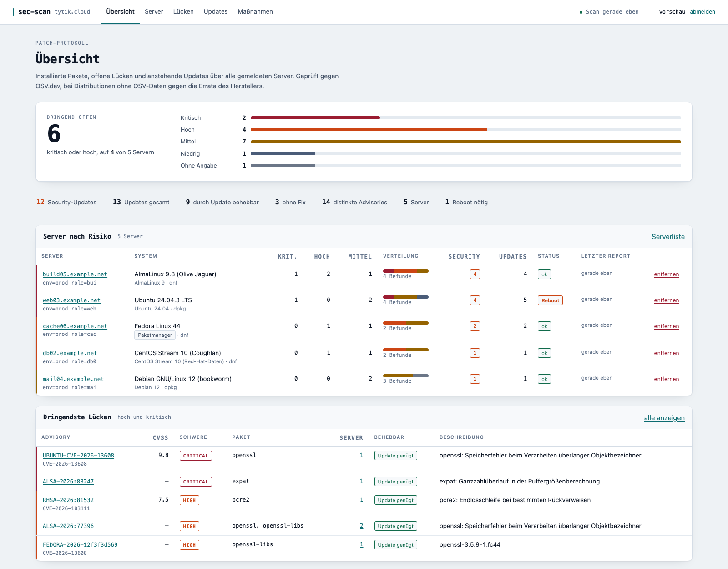
Task: Click server count 2 for ALSA-2026:77396
Action: point(361,526)
